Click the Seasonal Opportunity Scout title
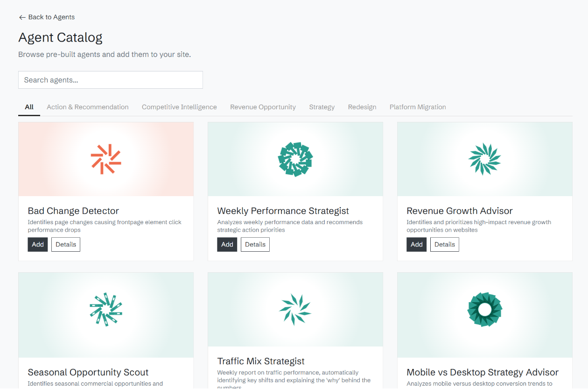This screenshot has width=588, height=389. pyautogui.click(x=88, y=373)
